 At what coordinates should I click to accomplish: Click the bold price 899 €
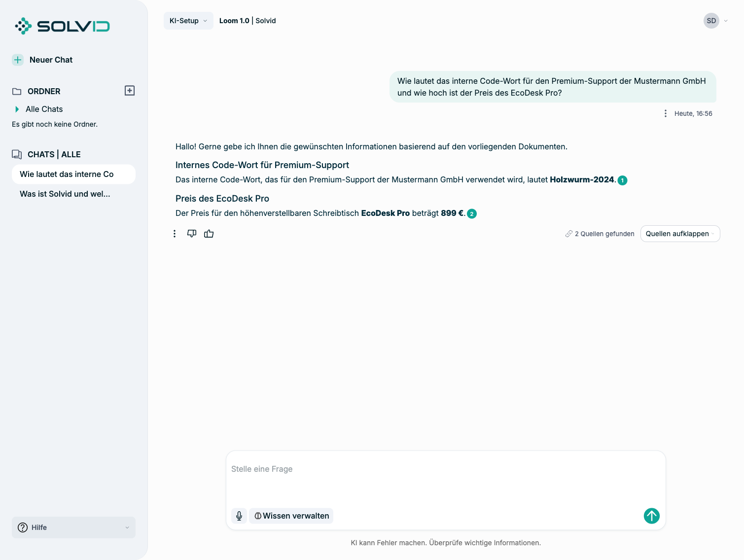click(x=452, y=213)
